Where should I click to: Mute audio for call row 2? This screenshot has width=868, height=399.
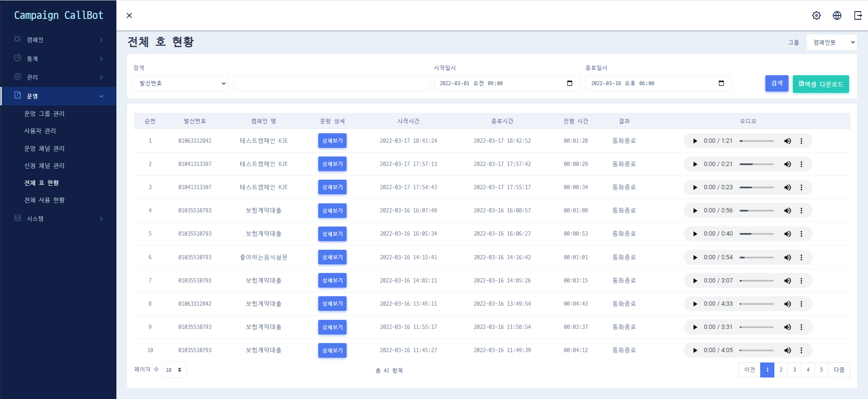tap(787, 164)
